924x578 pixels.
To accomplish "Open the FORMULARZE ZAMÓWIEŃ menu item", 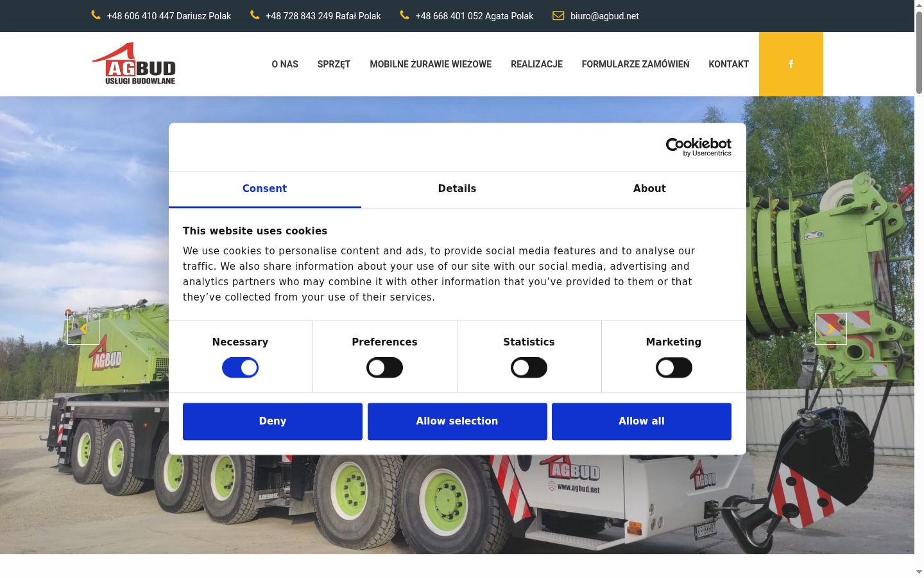I will [x=635, y=64].
